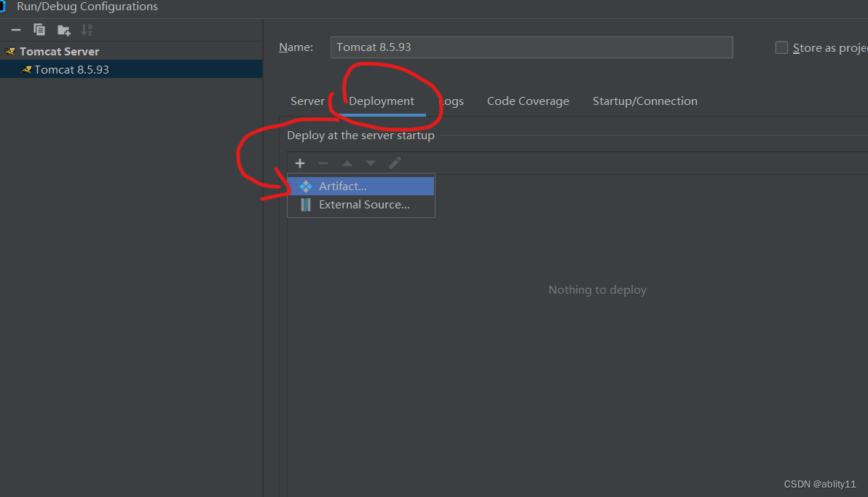Screen dimensions: 868x497
Task: Move deployment item up arrow
Action: [347, 163]
